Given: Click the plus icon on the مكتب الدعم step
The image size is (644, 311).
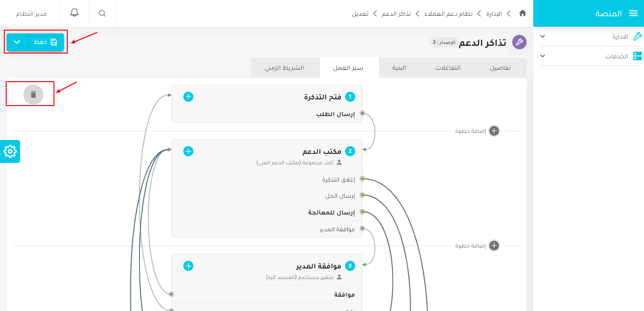Looking at the screenshot, I should pos(188,151).
